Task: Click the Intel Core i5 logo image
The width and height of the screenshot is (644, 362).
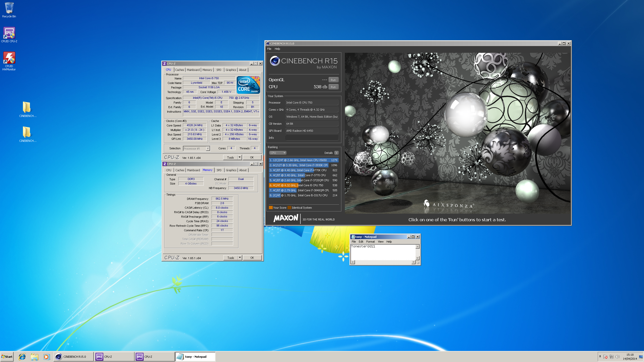Action: (x=248, y=85)
